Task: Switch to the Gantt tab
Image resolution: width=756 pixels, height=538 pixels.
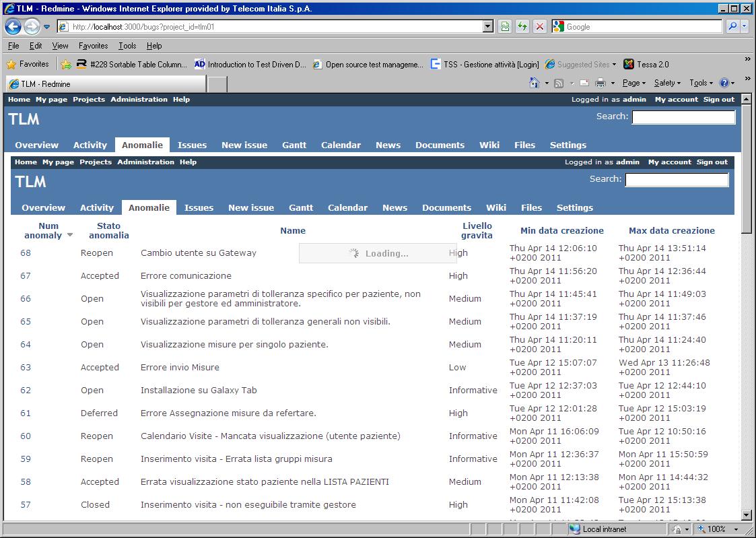Action: point(294,145)
